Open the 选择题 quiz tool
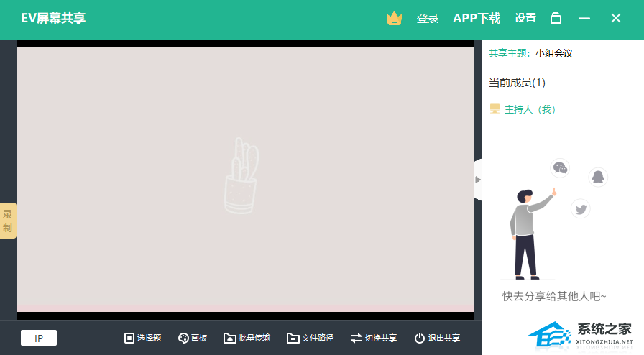This screenshot has height=355, width=644. [142, 338]
